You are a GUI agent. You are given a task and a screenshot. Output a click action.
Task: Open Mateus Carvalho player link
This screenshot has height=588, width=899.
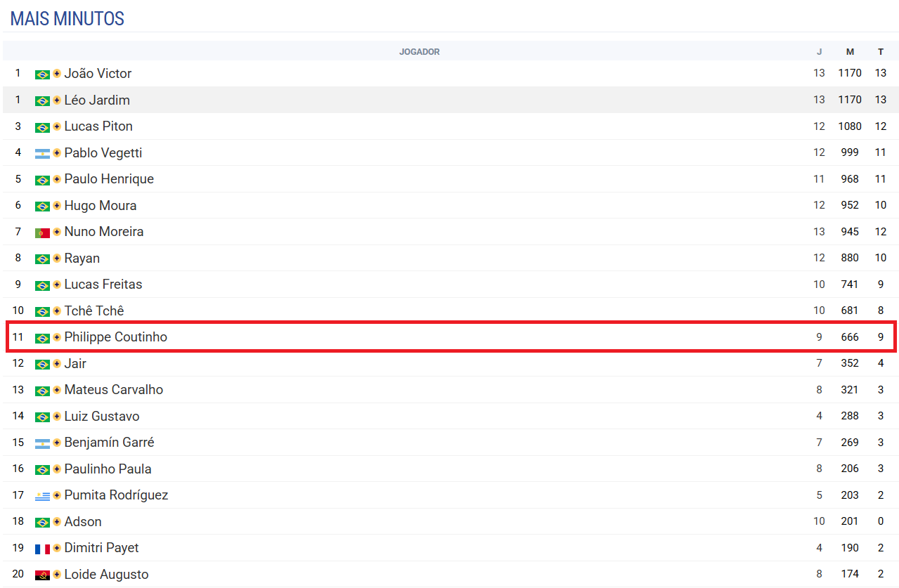point(114,390)
